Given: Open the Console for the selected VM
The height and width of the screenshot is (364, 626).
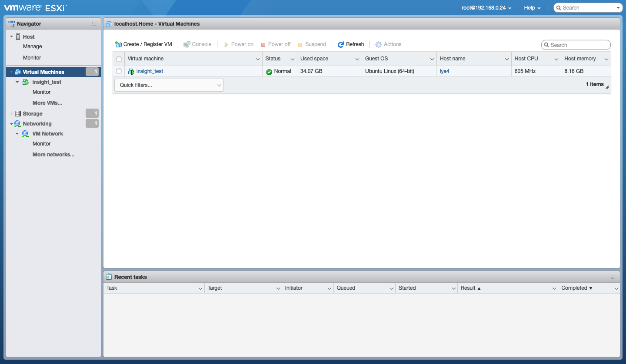Looking at the screenshot, I should (x=187, y=44).
